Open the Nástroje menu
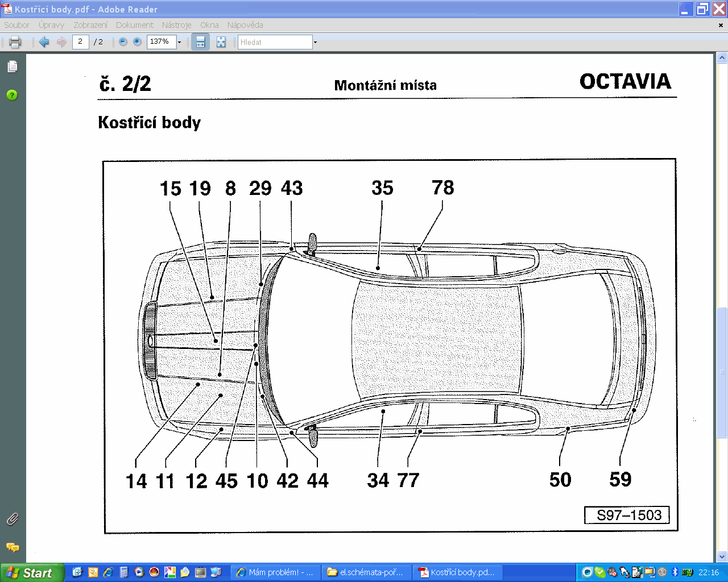 pos(176,25)
